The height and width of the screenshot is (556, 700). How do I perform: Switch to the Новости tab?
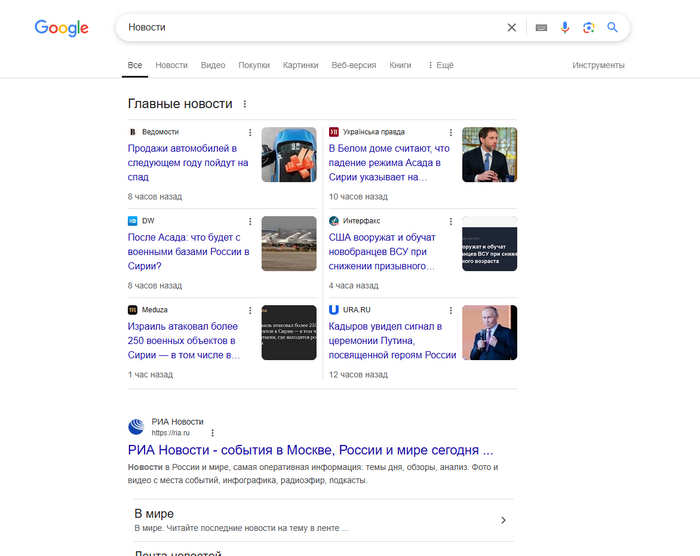click(x=171, y=65)
